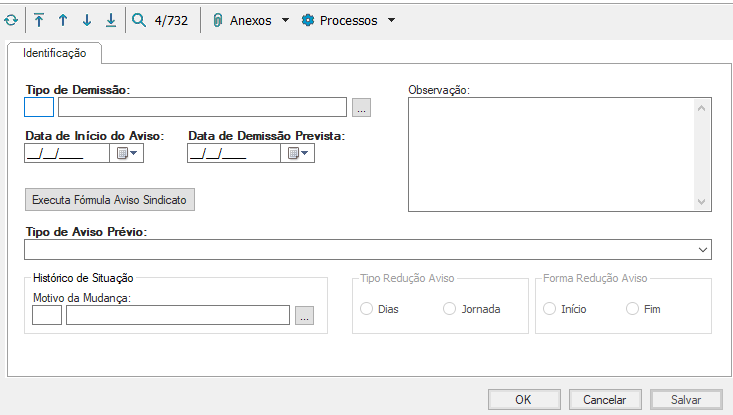The width and height of the screenshot is (733, 415).
Task: Go to the first record arrow
Action: point(38,20)
